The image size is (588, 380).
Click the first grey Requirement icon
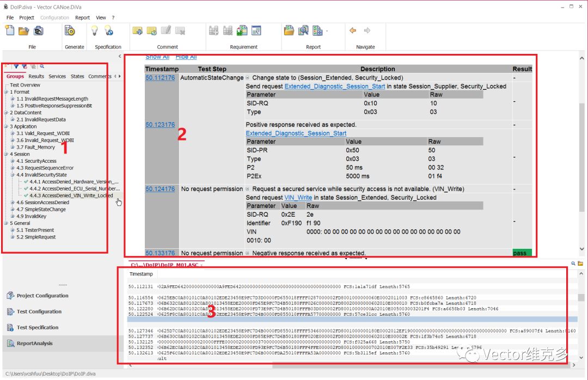coord(214,31)
